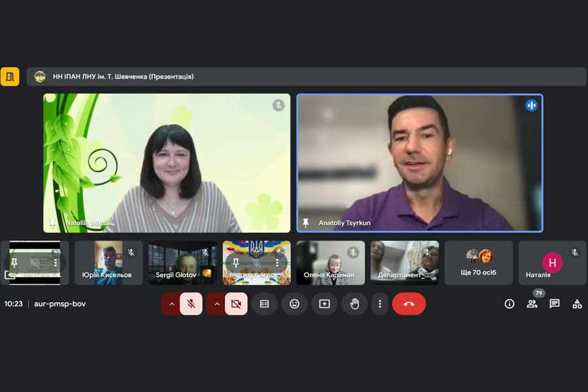Open the activities icon
Image resolution: width=588 pixels, height=392 pixels.
tap(577, 304)
